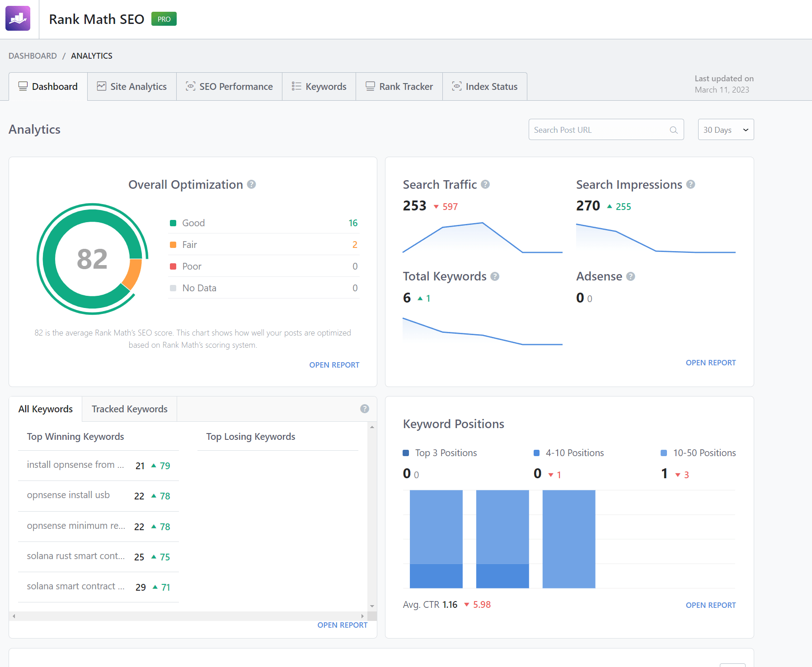This screenshot has width=812, height=667.
Task: Click 'install opnsense from ...' keyword row
Action: pos(99,466)
